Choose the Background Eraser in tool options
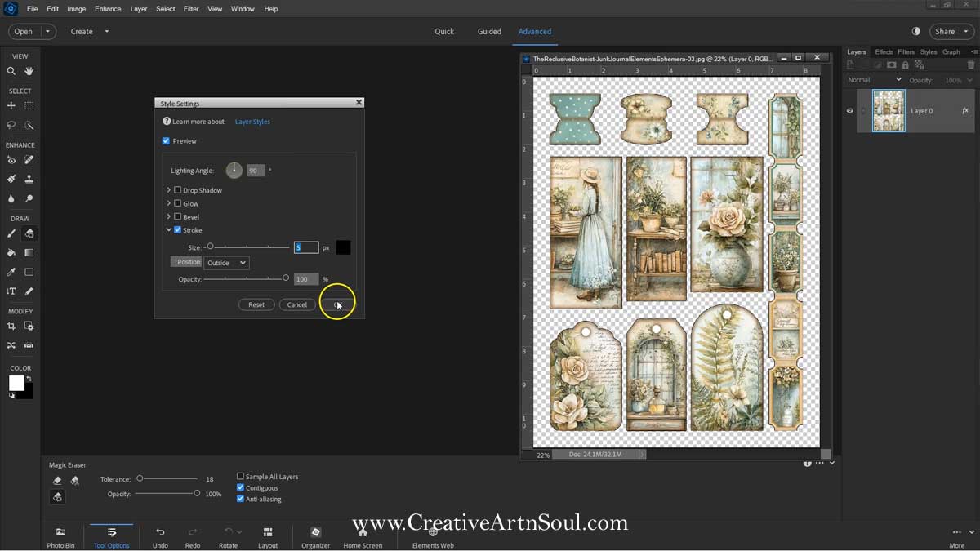Viewport: 980px width, 551px height. tap(75, 481)
